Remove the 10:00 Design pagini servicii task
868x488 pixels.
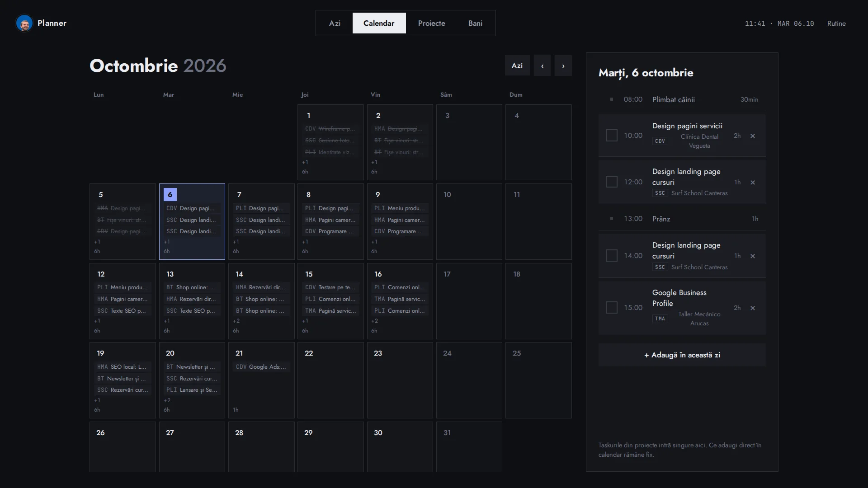click(x=753, y=136)
